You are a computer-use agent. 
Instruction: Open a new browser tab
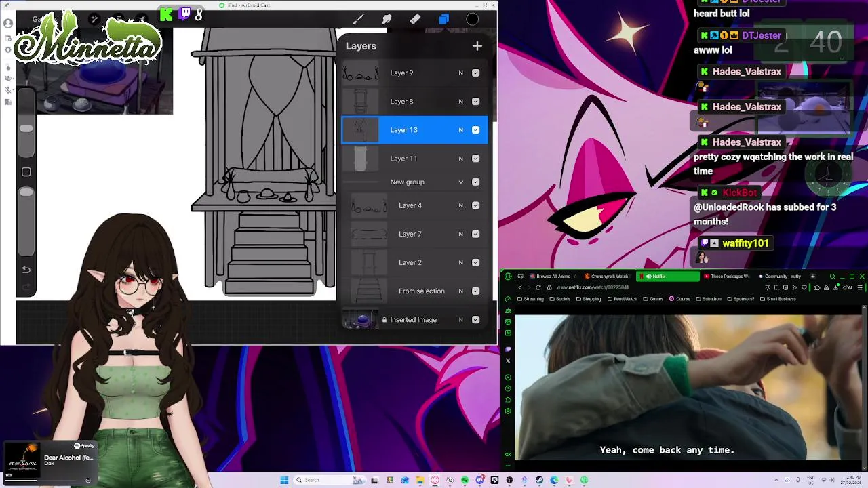point(813,276)
